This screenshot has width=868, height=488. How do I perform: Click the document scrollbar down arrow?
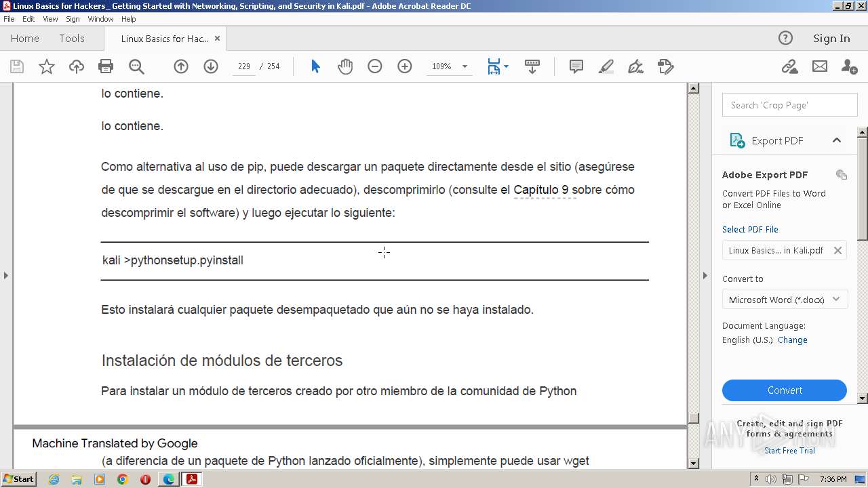pos(693,464)
